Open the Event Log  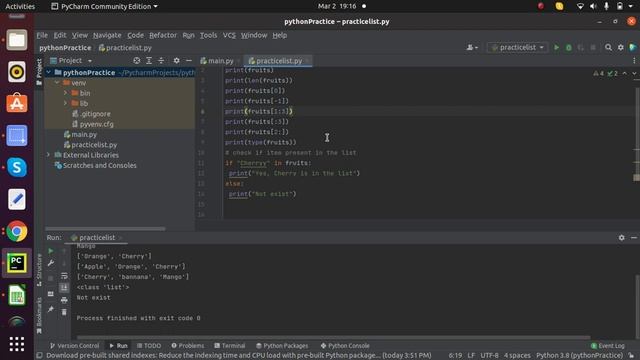[608, 346]
